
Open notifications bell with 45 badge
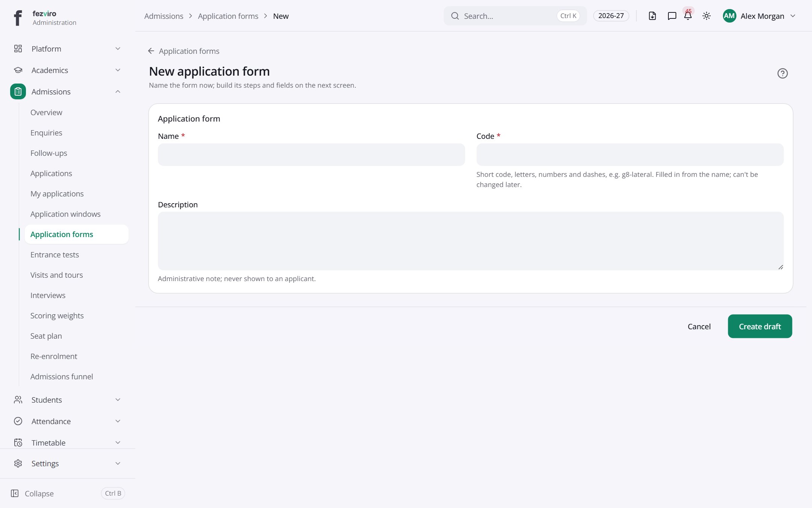coord(688,15)
